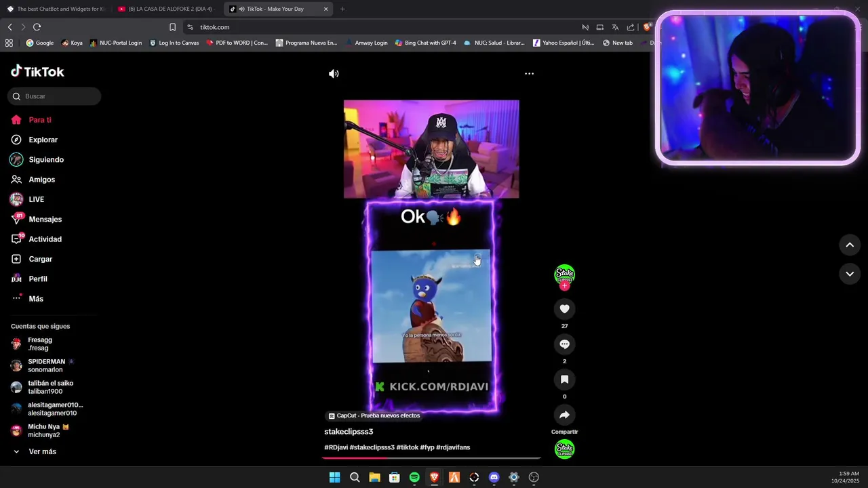Screen dimensions: 868x488
Task: Like the video with the heart icon
Action: coord(564,309)
